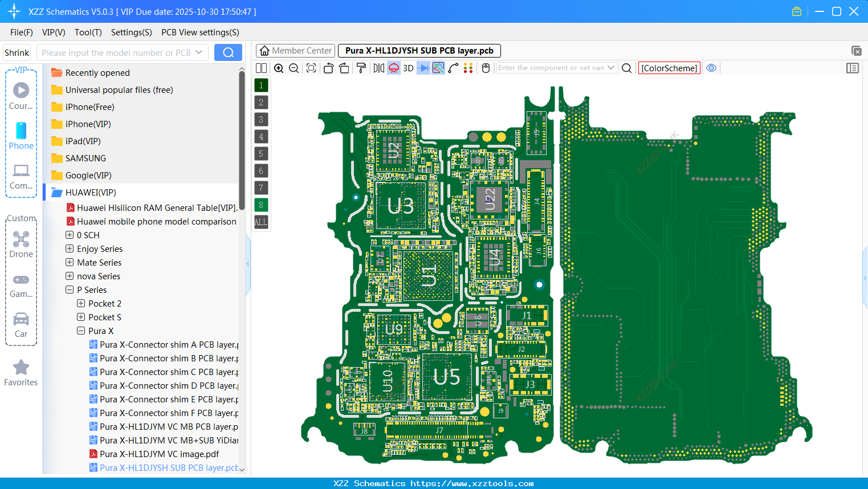Search for the component or net name

pos(626,68)
